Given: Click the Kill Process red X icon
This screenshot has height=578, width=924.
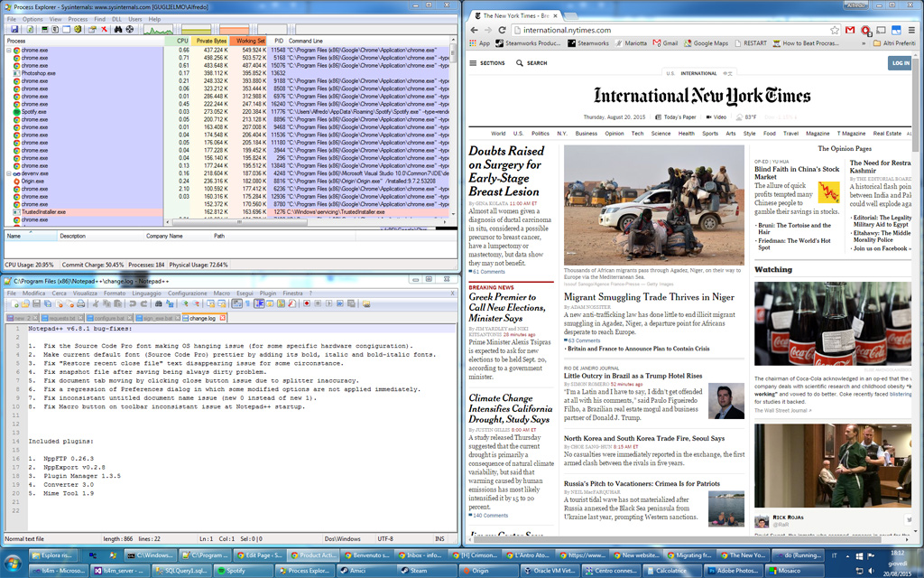Looking at the screenshot, I should (x=104, y=29).
